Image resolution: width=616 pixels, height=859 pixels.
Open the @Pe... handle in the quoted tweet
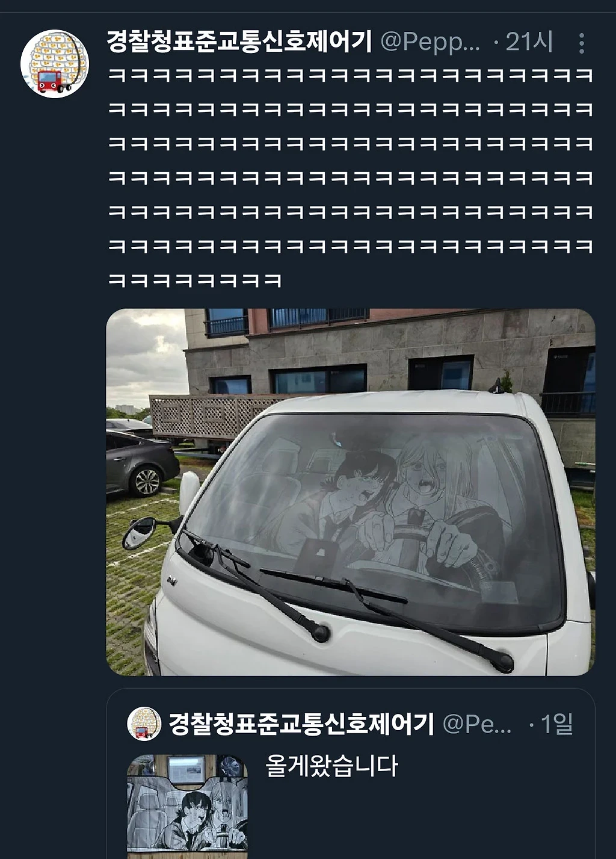pyautogui.click(x=477, y=724)
